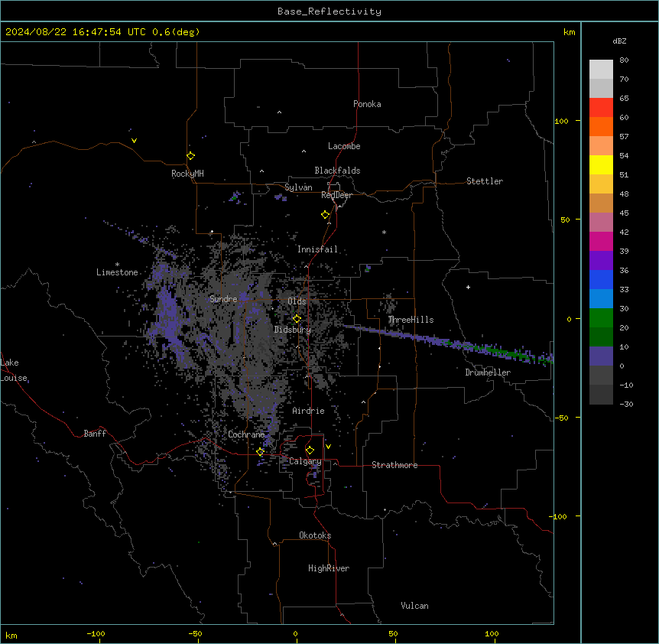Select the blue swatch between 36 and 33 dBZ

coord(601,279)
